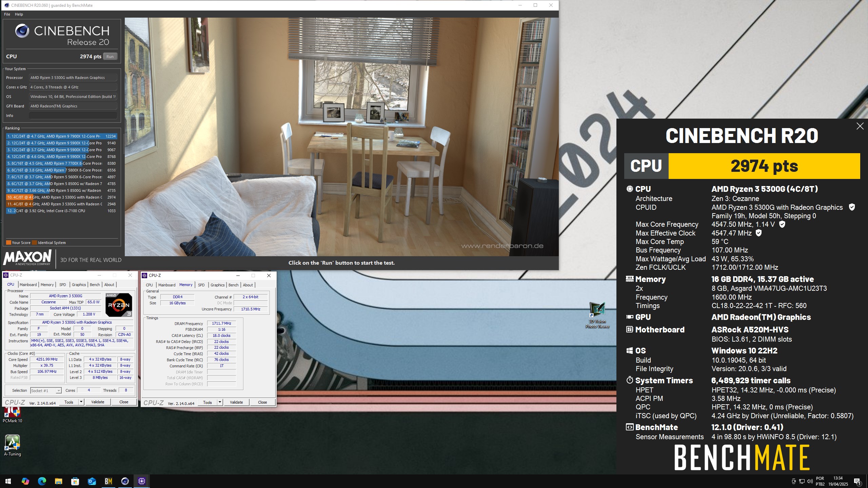Click the 2974 pts yellow score banner
Image resolution: width=868 pixels, height=488 pixels.
(x=764, y=166)
